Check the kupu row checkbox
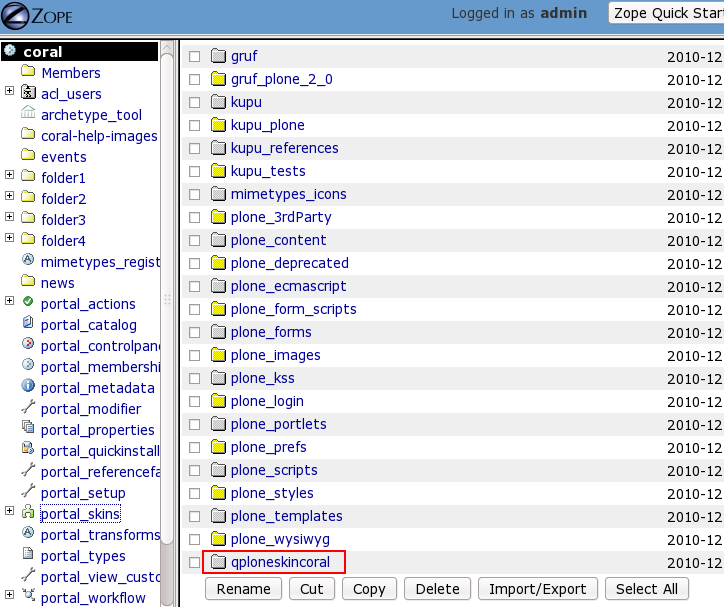Viewport: 724px width, 607px height. coord(194,102)
